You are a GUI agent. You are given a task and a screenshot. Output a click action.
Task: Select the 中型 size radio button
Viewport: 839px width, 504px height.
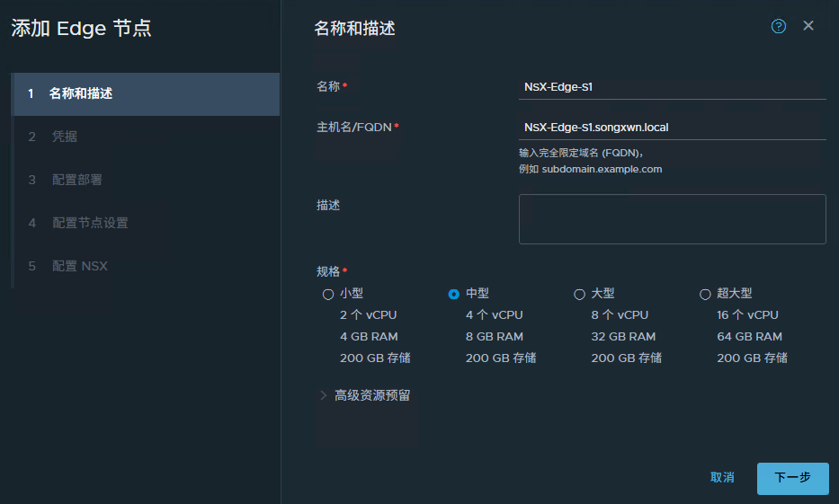pos(454,294)
